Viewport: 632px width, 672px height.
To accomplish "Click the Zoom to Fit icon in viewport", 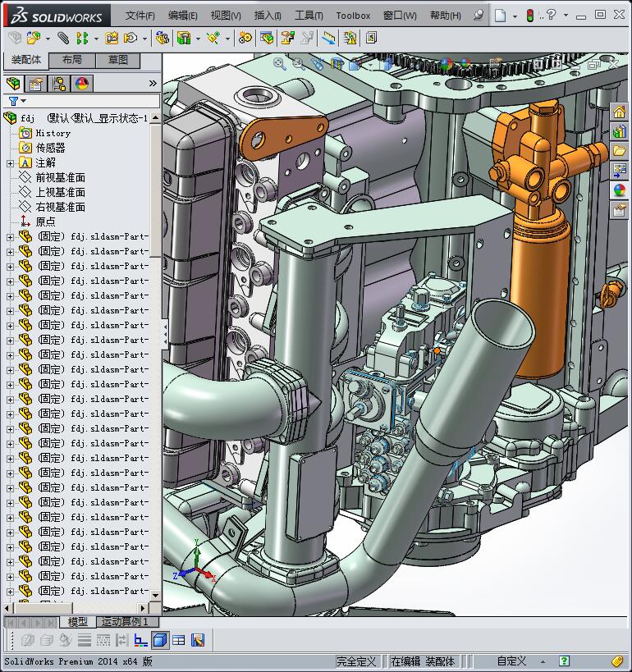I will point(279,63).
